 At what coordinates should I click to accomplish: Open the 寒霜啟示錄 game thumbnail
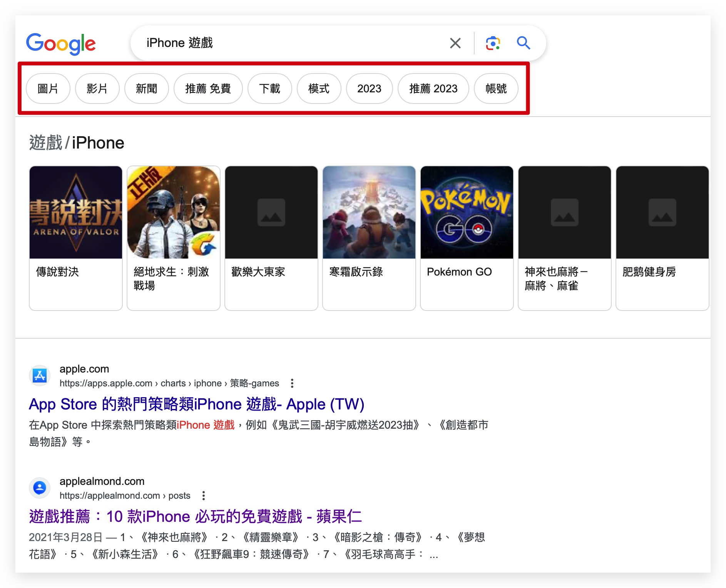(369, 212)
